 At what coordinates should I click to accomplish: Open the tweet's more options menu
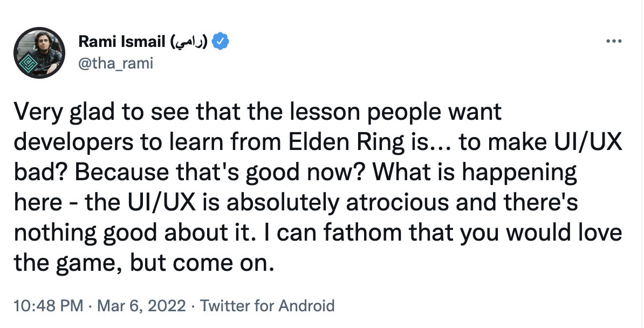pos(613,41)
